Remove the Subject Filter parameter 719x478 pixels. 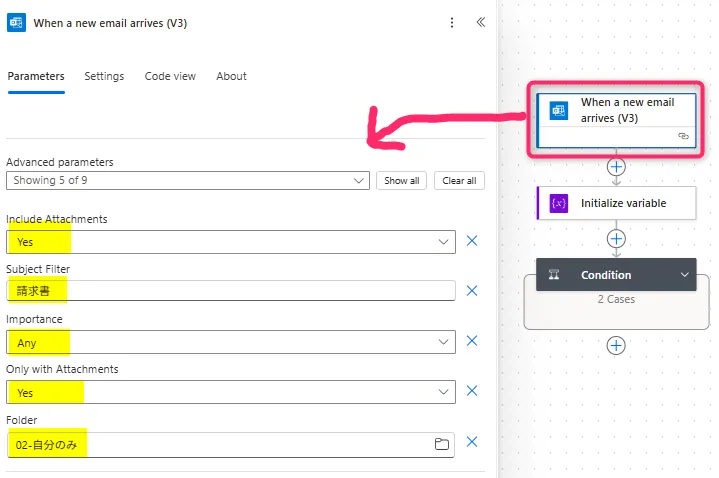click(472, 291)
